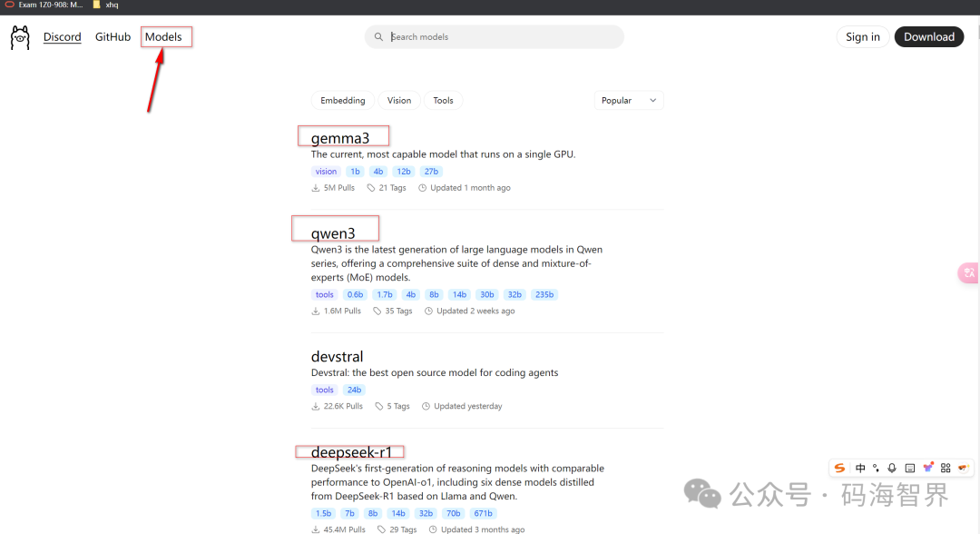
Task: Select deepseek-r1 14b size tag
Action: pos(398,513)
